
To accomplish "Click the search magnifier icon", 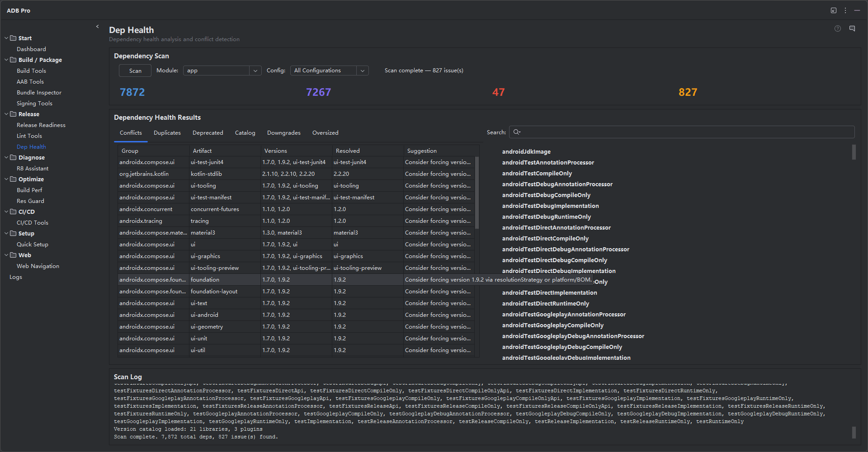I will tap(517, 132).
